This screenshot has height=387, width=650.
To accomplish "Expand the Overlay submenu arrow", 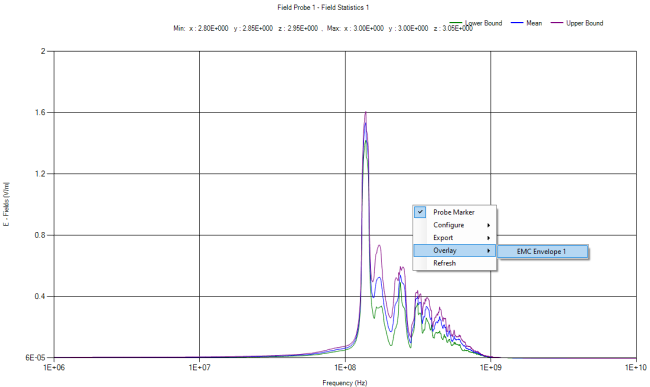I will coord(489,251).
